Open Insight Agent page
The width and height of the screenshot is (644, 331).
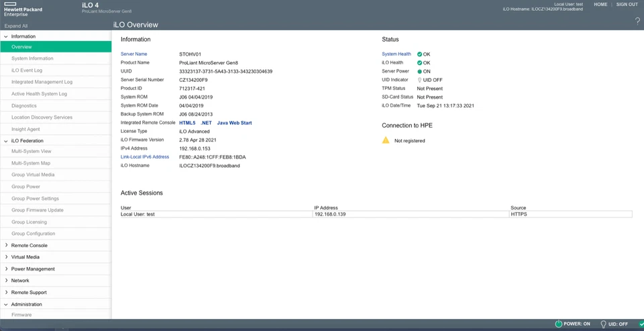pos(25,129)
